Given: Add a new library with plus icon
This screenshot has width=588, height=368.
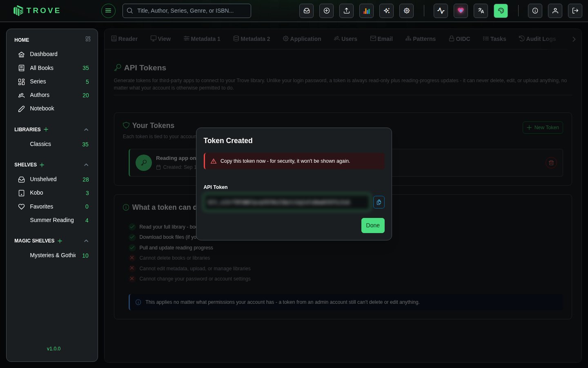Looking at the screenshot, I should tap(46, 129).
